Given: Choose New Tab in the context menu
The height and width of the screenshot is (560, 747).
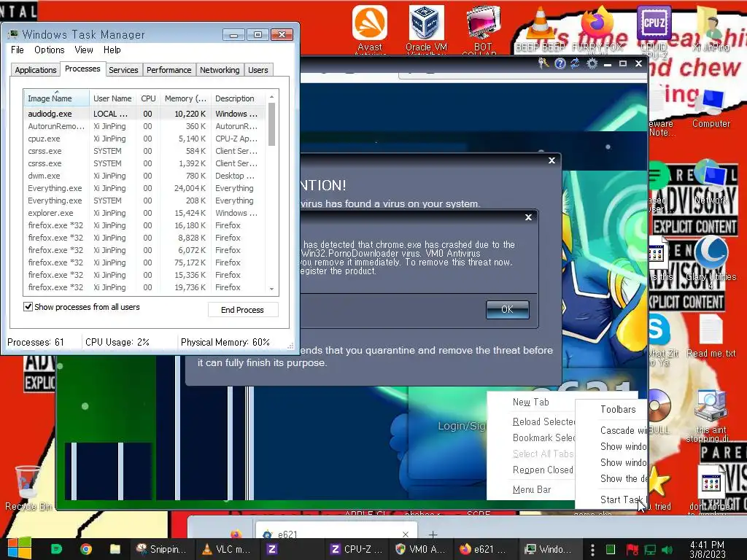Looking at the screenshot, I should click(x=531, y=402).
